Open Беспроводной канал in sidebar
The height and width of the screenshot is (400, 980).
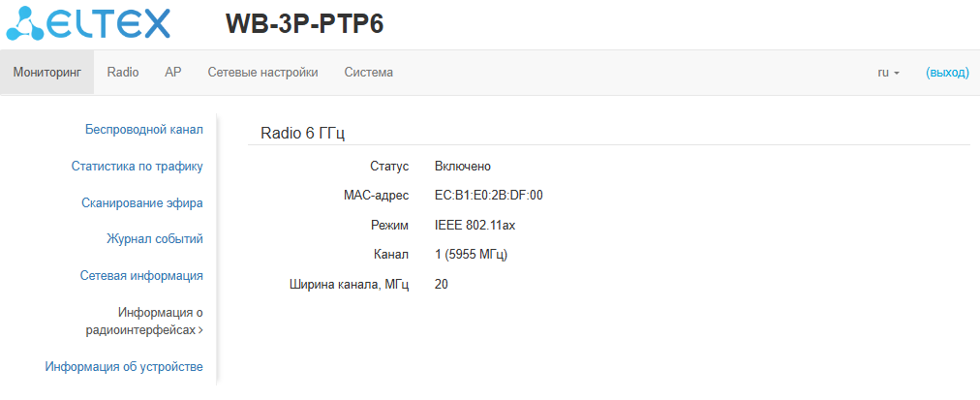coord(143,129)
